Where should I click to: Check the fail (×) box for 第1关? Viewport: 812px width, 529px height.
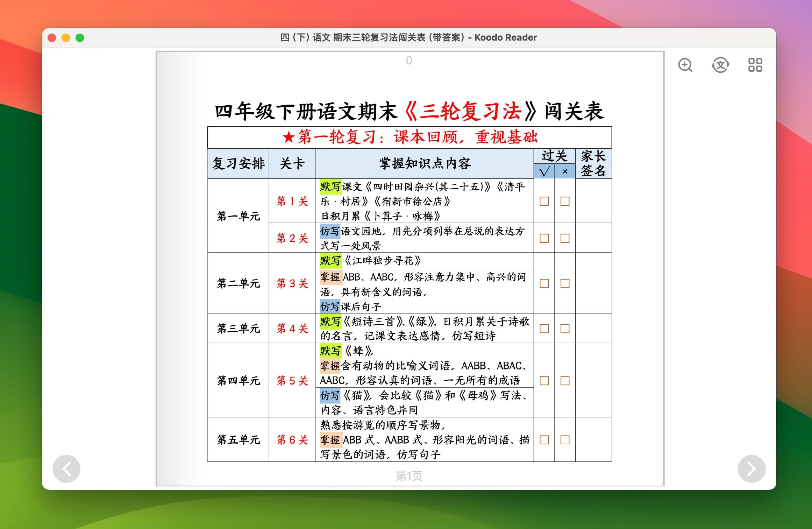click(x=565, y=201)
